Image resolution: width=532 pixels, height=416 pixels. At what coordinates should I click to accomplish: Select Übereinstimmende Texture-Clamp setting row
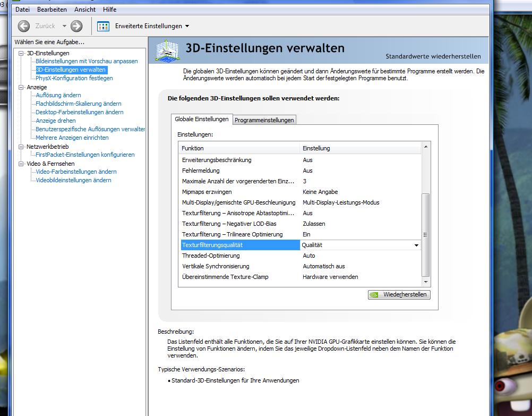coord(301,277)
